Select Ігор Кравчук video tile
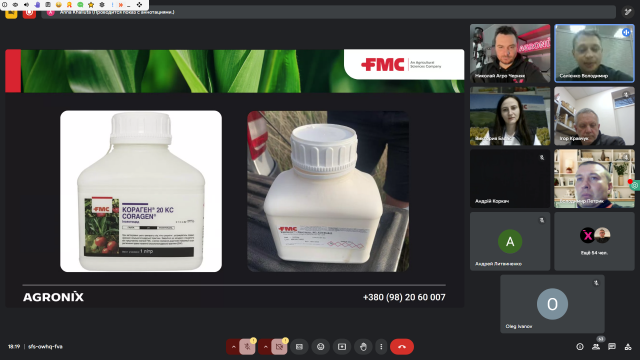 coord(594,116)
